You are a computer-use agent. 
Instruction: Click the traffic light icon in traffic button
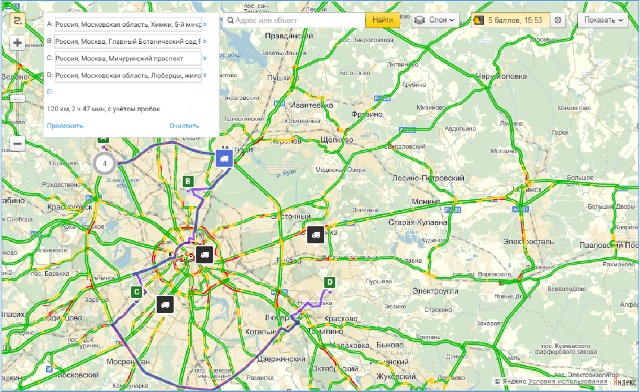[478, 20]
